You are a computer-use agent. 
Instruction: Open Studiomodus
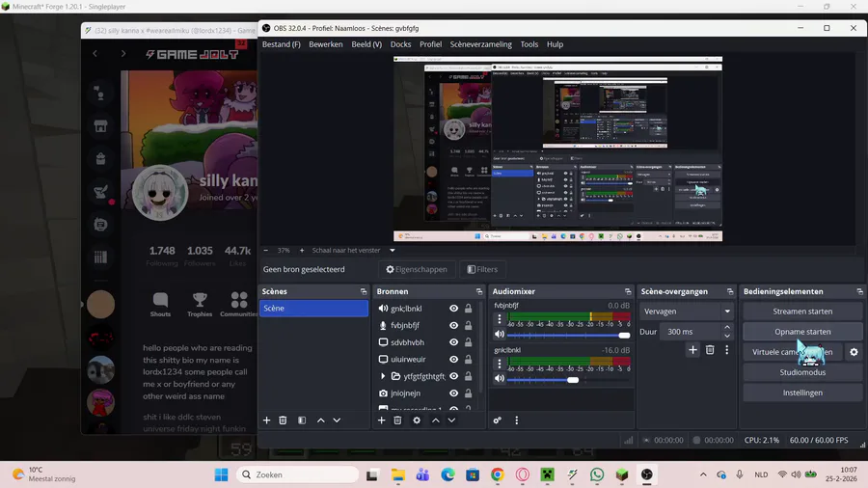pyautogui.click(x=802, y=372)
